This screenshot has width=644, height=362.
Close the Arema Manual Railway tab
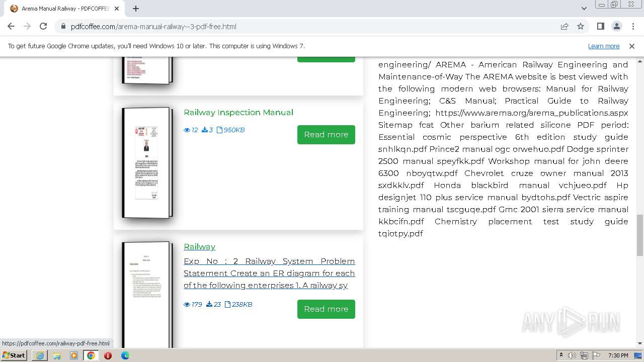[x=117, y=9]
